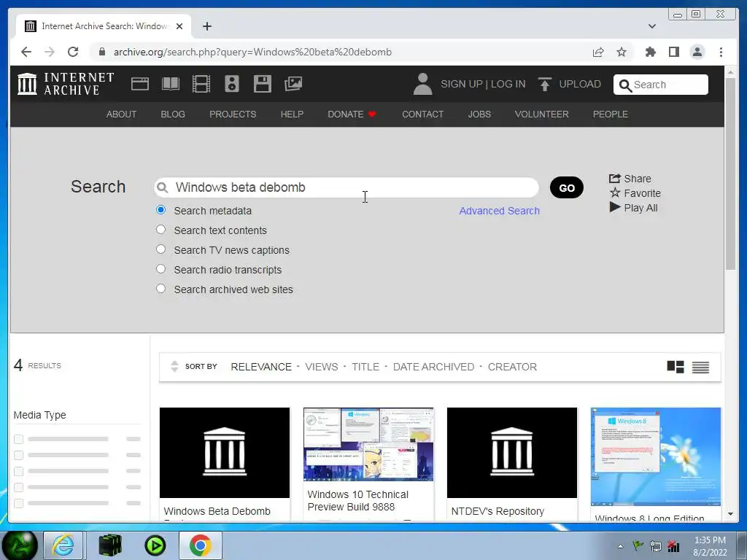Click the Windows beta debomb search field
The height and width of the screenshot is (560, 747).
pos(347,187)
